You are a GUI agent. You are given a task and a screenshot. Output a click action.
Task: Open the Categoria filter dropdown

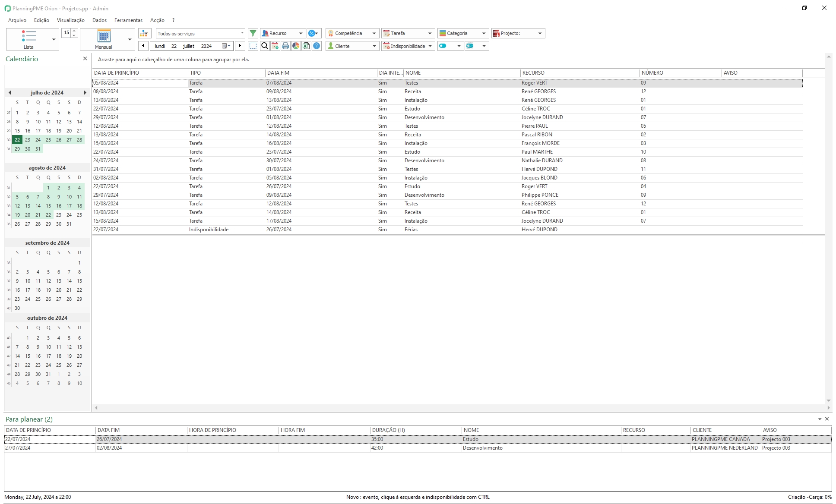pyautogui.click(x=463, y=33)
